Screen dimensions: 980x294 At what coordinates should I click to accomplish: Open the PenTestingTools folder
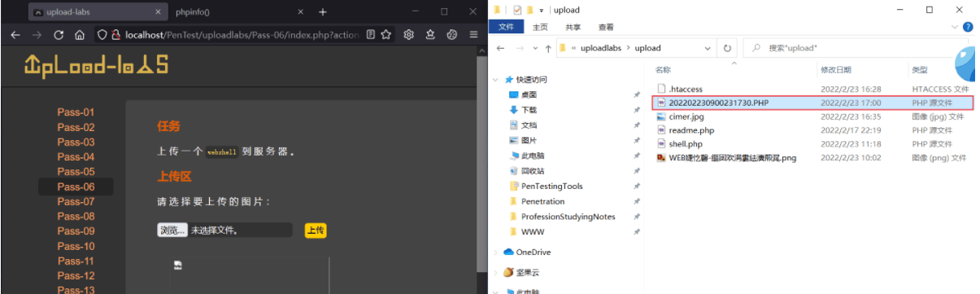[x=551, y=186]
